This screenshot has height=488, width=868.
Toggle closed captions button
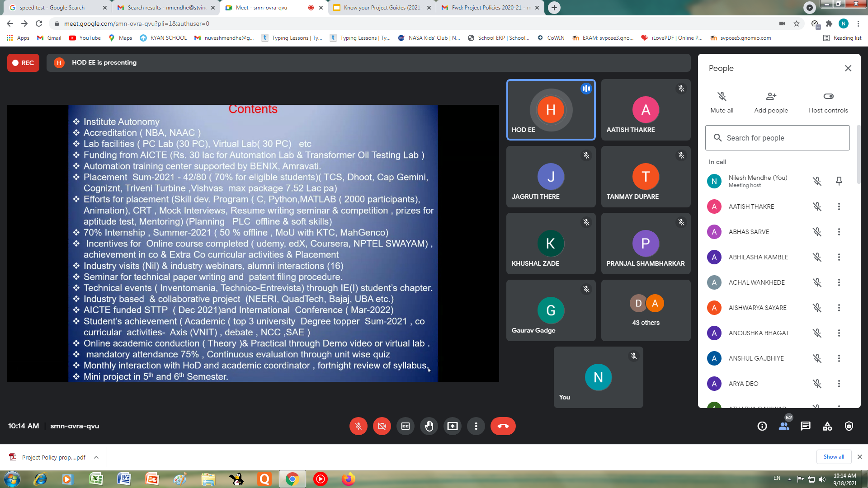point(405,426)
